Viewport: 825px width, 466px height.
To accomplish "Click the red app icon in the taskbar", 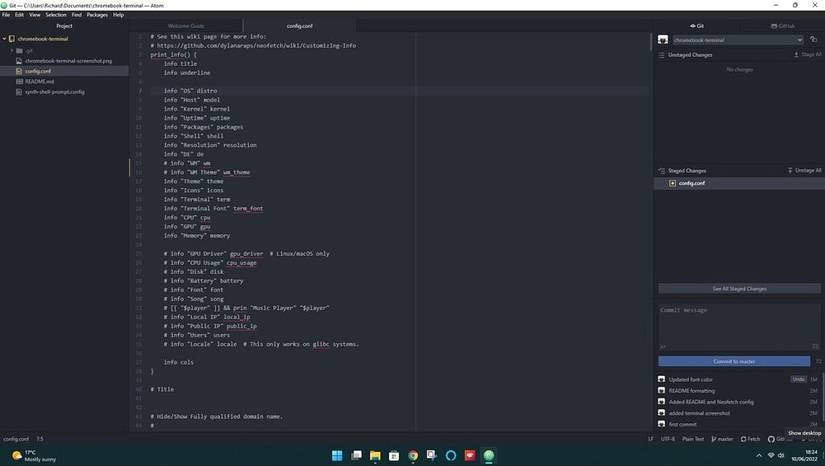I will (x=470, y=455).
